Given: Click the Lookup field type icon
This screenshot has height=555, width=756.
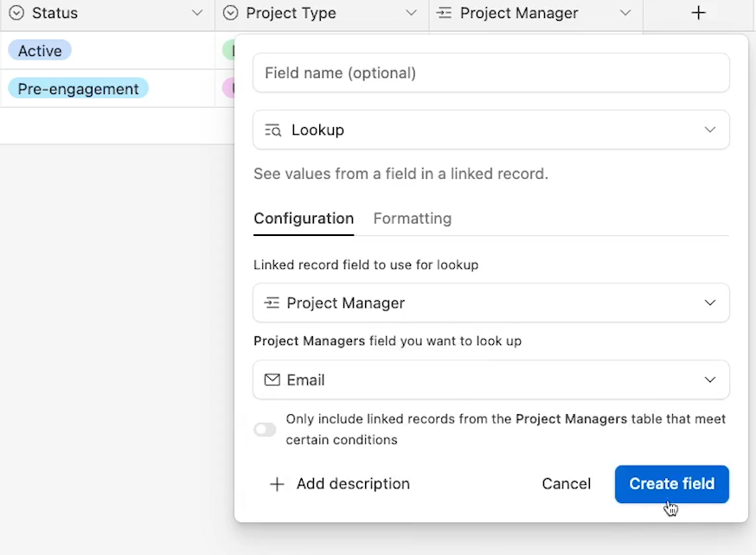Looking at the screenshot, I should pos(272,130).
